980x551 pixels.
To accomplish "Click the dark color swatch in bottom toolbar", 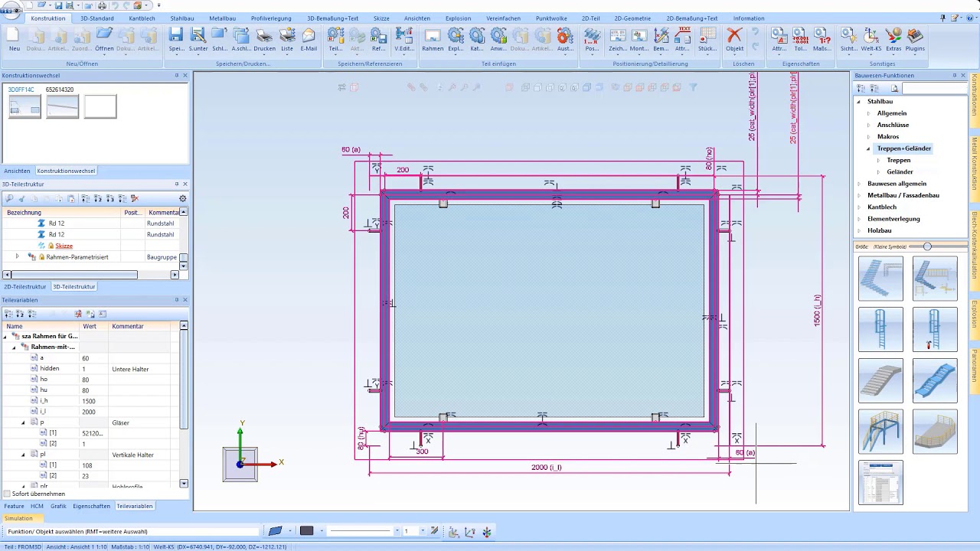I will pyautogui.click(x=307, y=531).
